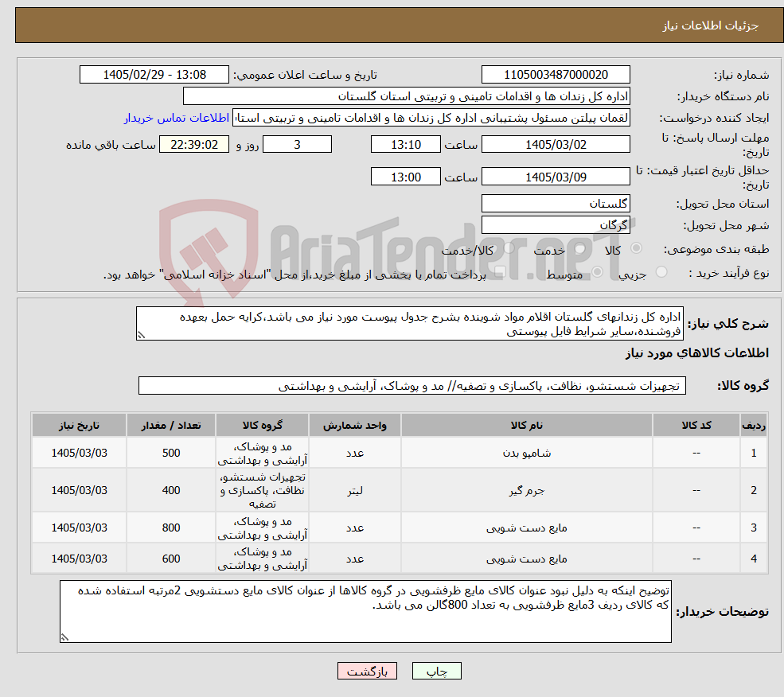Click response deadline date 1405/03/02
Viewport: 784px width, 697px height.
pos(556,145)
